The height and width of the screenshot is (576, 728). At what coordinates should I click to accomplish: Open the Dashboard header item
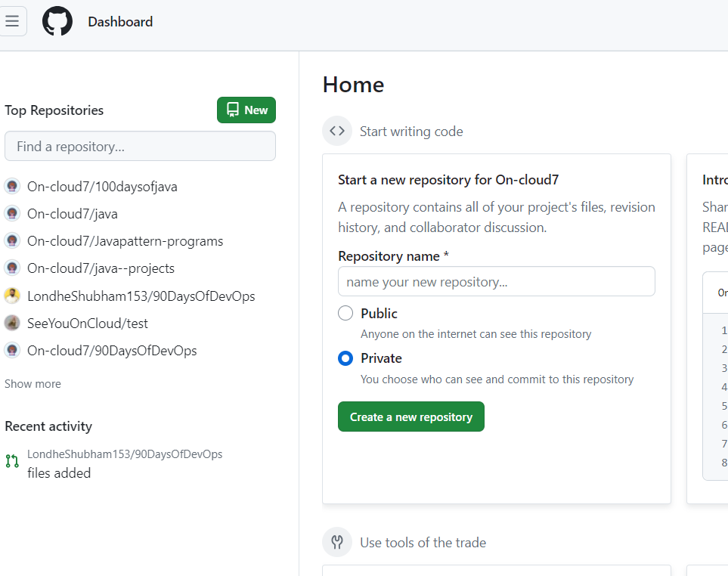[120, 22]
